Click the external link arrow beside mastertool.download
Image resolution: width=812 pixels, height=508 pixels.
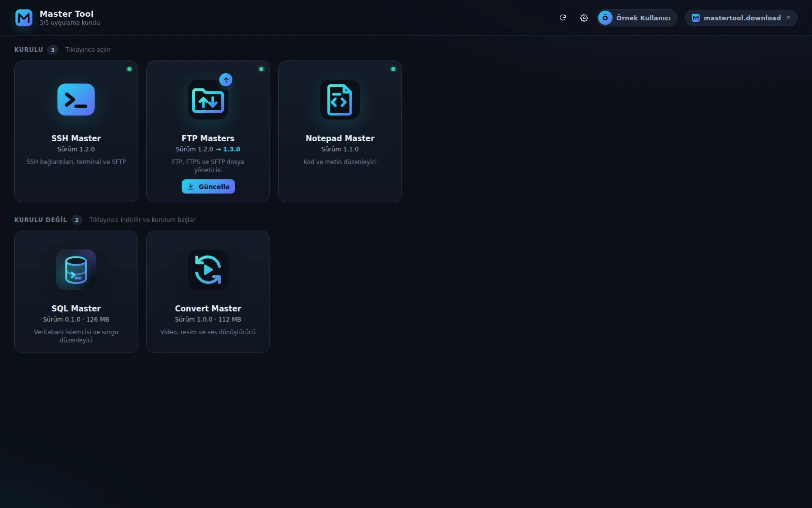coord(788,18)
